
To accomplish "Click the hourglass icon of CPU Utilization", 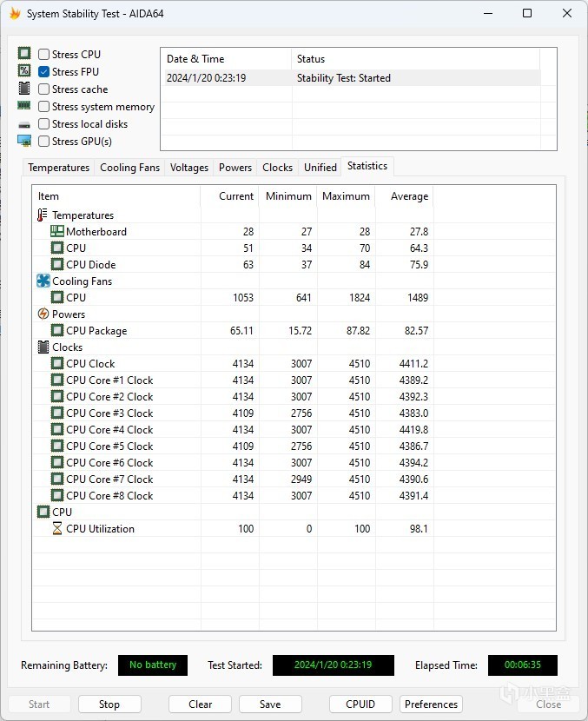I will [57, 528].
